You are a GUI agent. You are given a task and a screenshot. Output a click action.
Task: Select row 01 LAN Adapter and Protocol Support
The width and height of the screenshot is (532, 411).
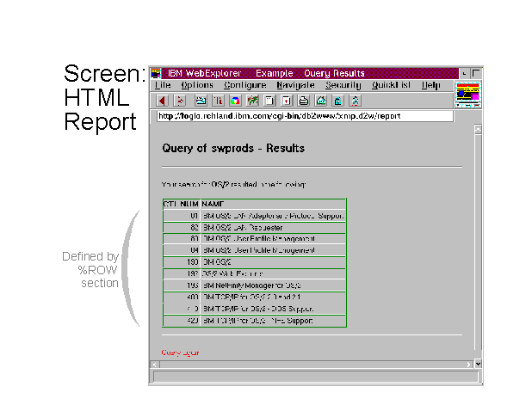coord(255,216)
